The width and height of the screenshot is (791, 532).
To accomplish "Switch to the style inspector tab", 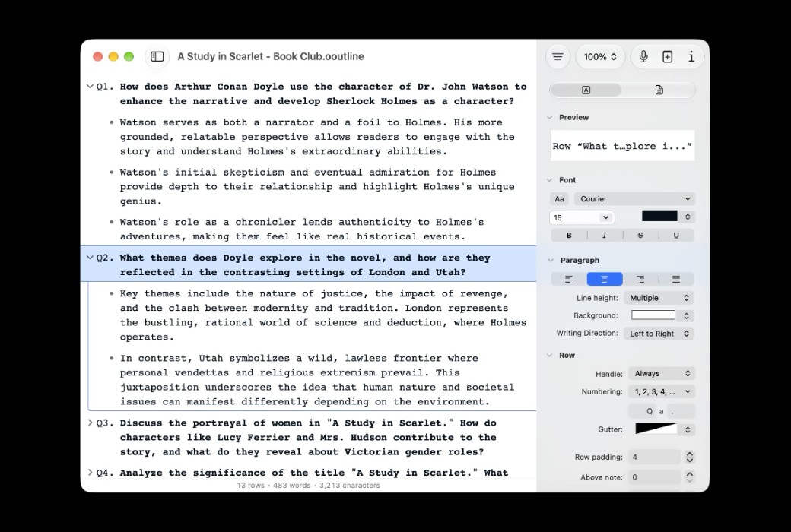I will [586, 90].
